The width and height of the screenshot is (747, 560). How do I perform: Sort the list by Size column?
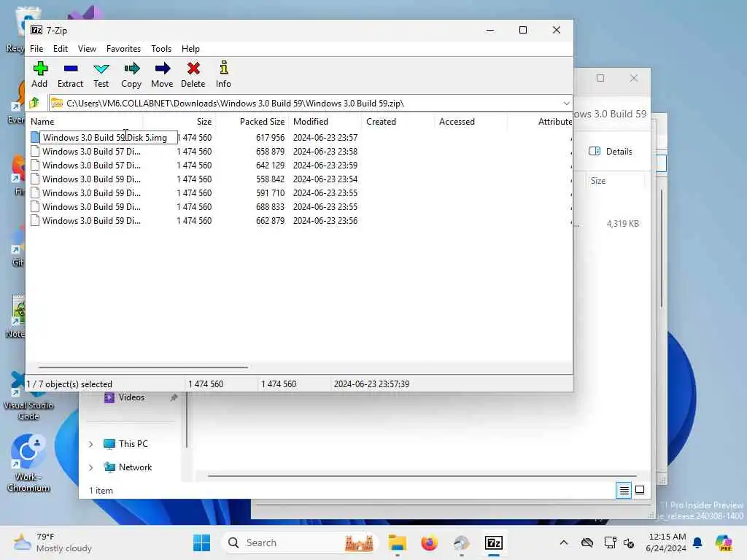179,122
